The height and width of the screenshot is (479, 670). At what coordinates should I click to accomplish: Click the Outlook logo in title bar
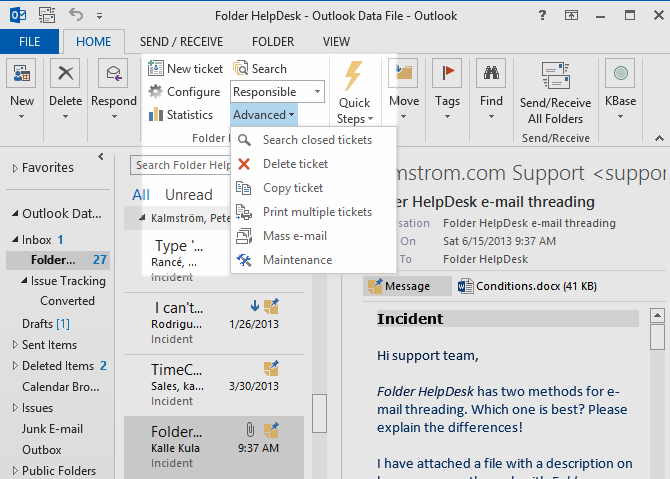[x=18, y=16]
